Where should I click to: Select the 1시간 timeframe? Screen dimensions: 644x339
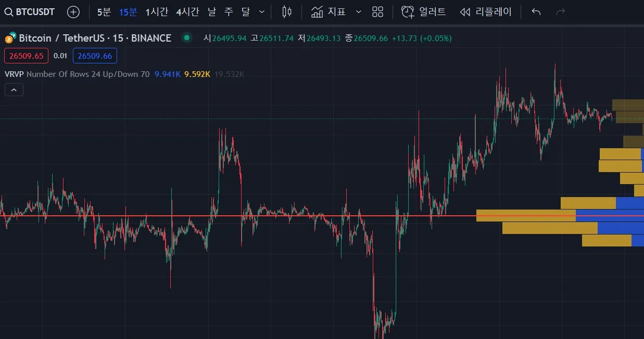click(x=157, y=11)
